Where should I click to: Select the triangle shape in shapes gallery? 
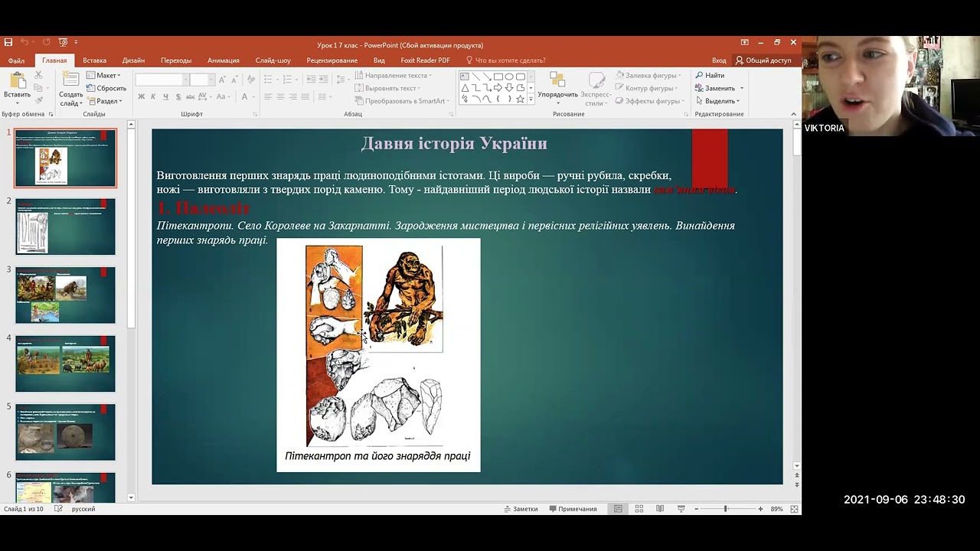pos(465,87)
